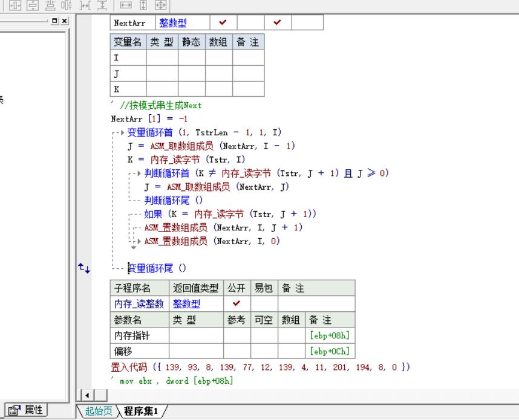This screenshot has height=420, width=519.
Task: Click the equal horizontal spacing icon
Action: point(83,5)
